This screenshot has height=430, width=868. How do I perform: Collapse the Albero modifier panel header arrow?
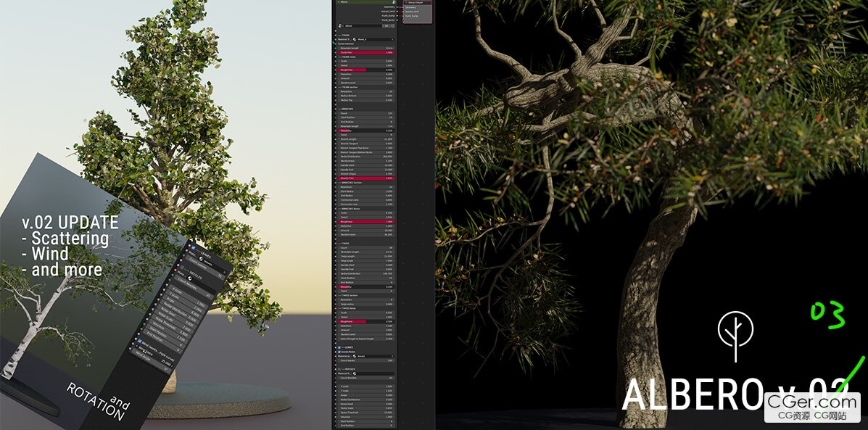coord(338,2)
